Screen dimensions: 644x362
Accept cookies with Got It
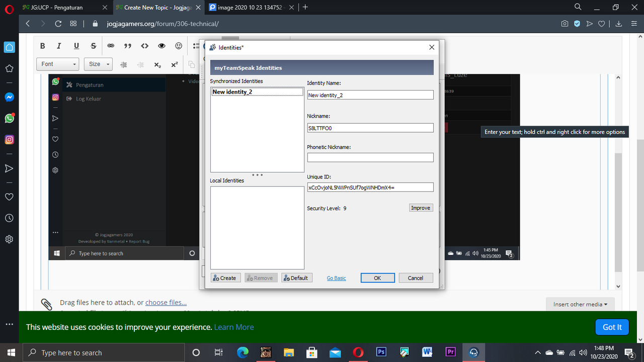612,327
